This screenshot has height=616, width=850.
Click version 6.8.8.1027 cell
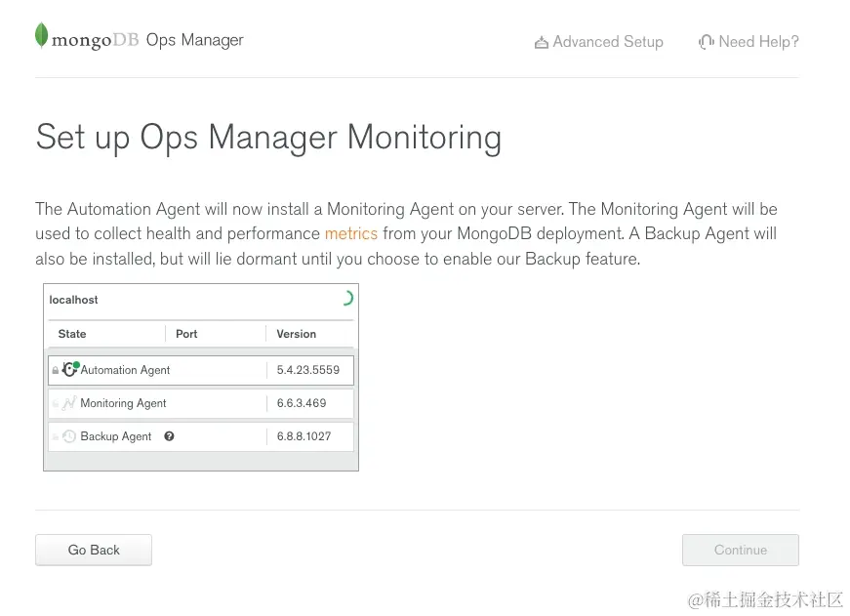304,436
